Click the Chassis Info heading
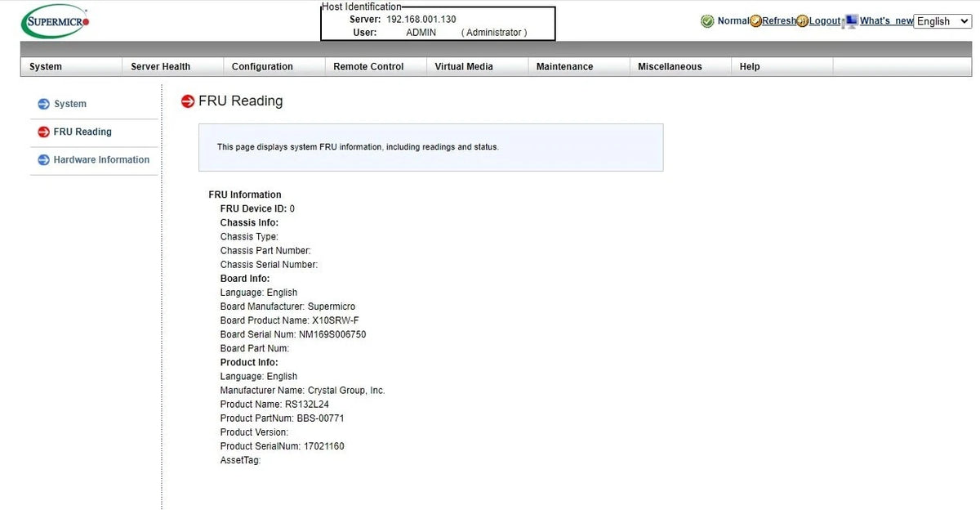Viewport: 980px width, 510px height. 249,223
